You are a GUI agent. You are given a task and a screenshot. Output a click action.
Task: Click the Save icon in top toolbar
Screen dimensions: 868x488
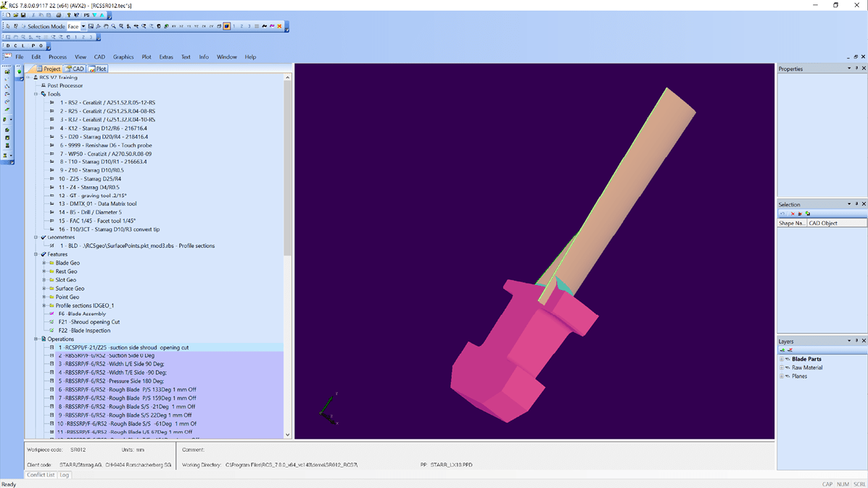[23, 15]
